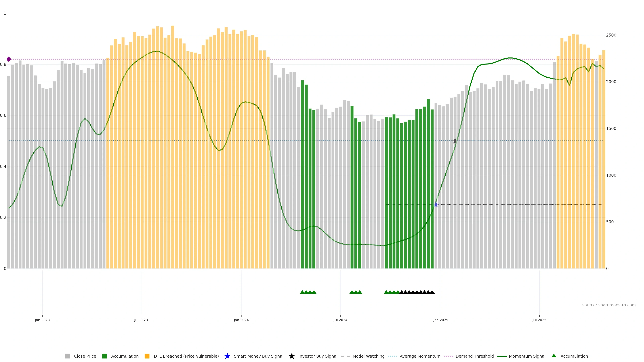Click the green Accumulation square swatch in legend
644x362 pixels.
coord(104,356)
